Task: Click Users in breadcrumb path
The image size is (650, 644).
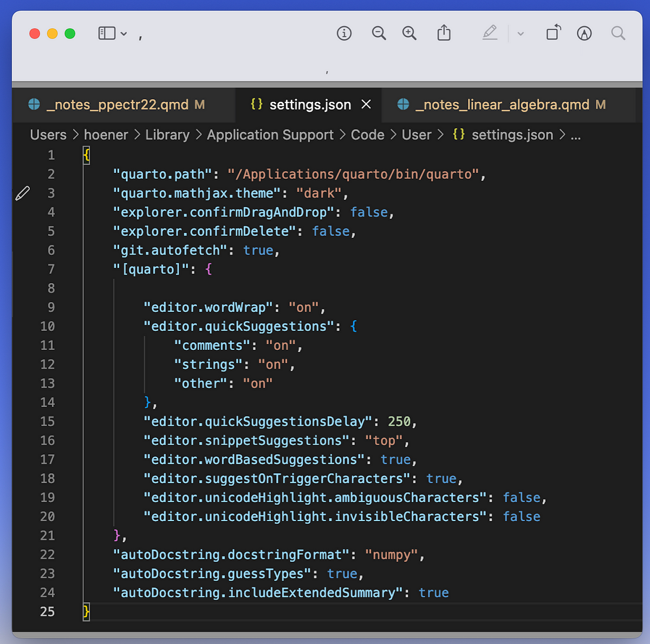Action: pos(48,135)
